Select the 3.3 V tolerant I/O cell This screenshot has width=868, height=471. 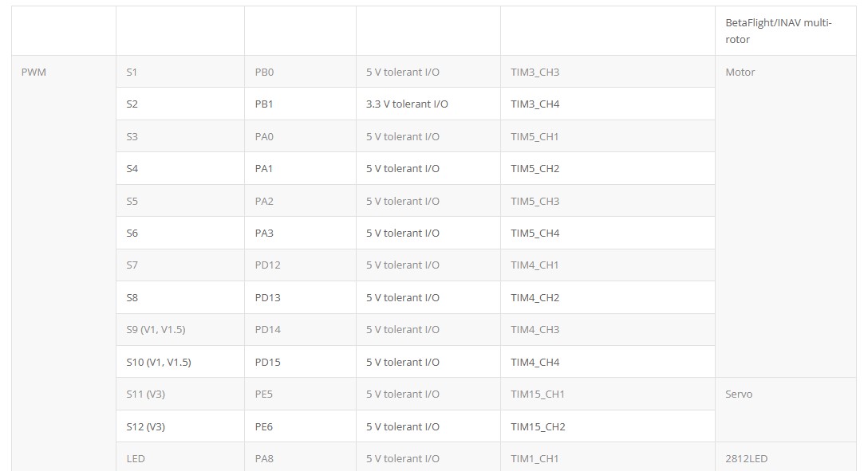click(428, 104)
